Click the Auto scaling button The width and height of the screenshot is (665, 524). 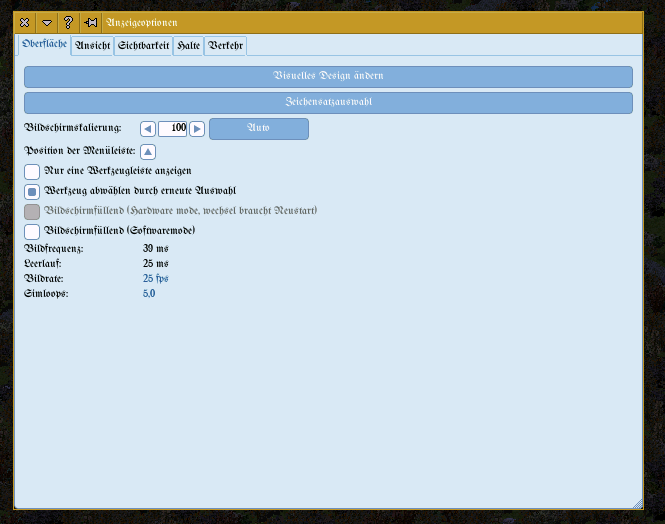pos(258,129)
